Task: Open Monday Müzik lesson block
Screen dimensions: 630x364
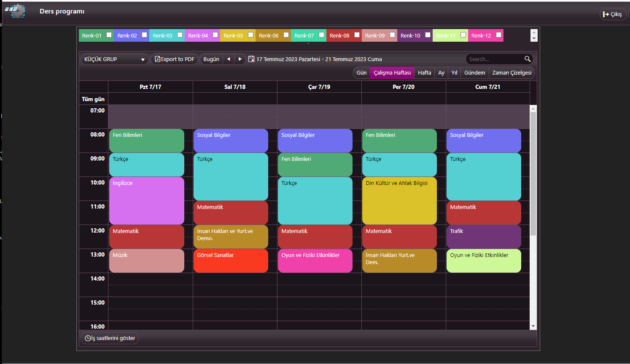Action: pos(147,261)
